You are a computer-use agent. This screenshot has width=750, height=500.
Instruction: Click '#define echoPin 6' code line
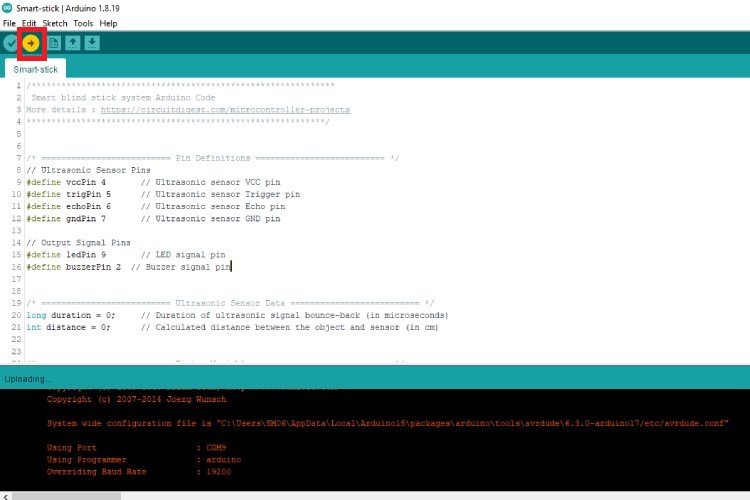click(68, 206)
